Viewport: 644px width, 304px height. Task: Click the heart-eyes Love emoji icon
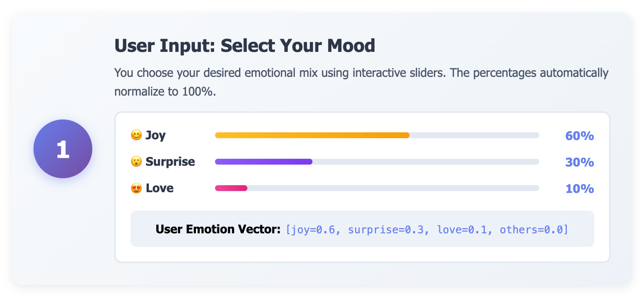click(x=136, y=188)
